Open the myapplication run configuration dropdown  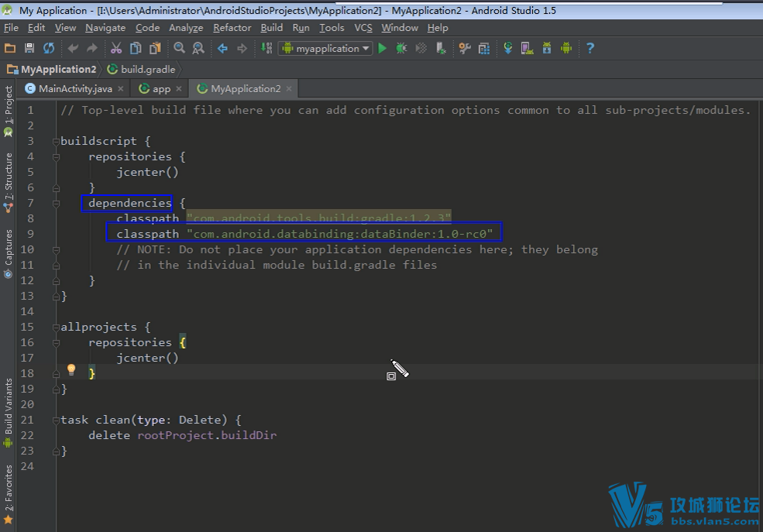point(325,48)
